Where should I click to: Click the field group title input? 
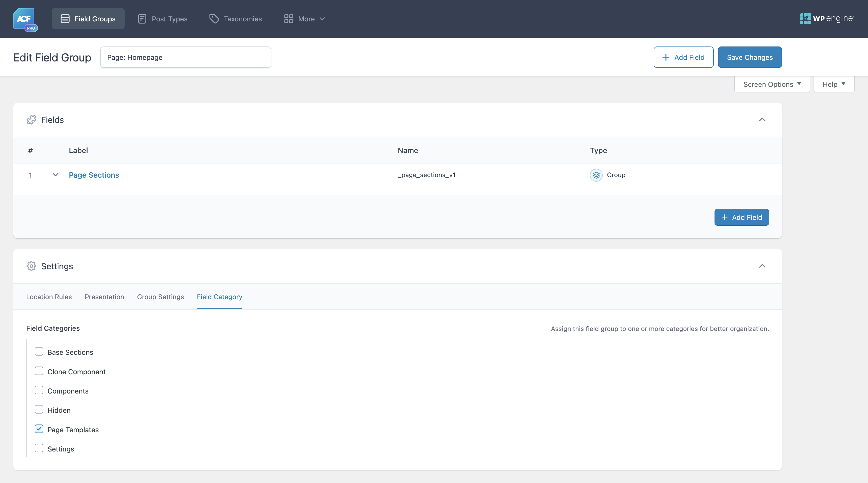click(x=185, y=57)
